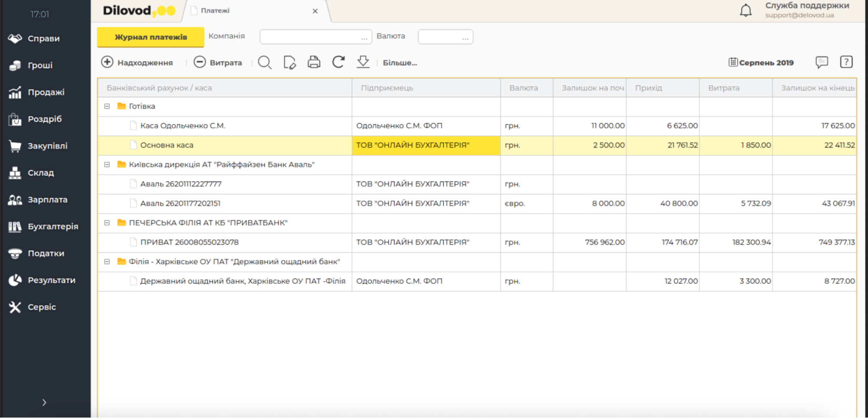Screen dimensions: 868x418
Task: Click the support@delovod.ua email link
Action: (x=799, y=15)
